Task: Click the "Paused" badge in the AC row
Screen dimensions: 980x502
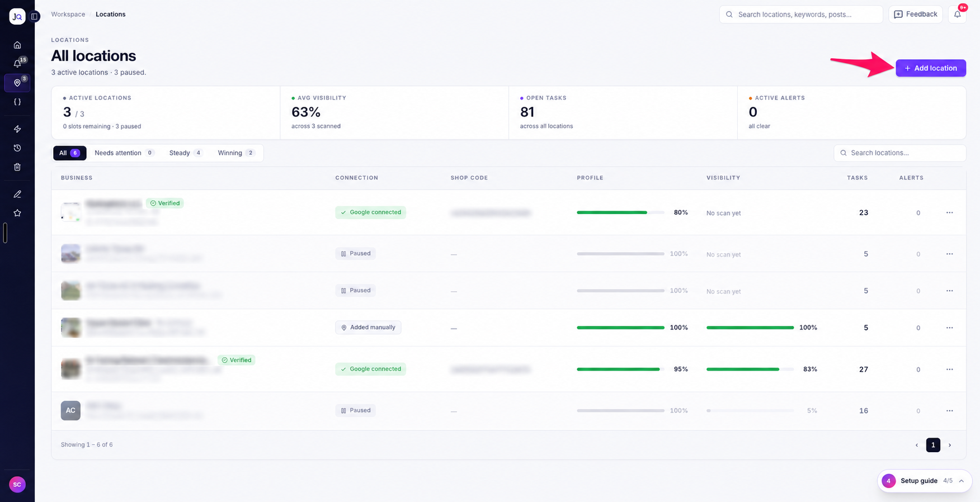Action: [x=356, y=410]
